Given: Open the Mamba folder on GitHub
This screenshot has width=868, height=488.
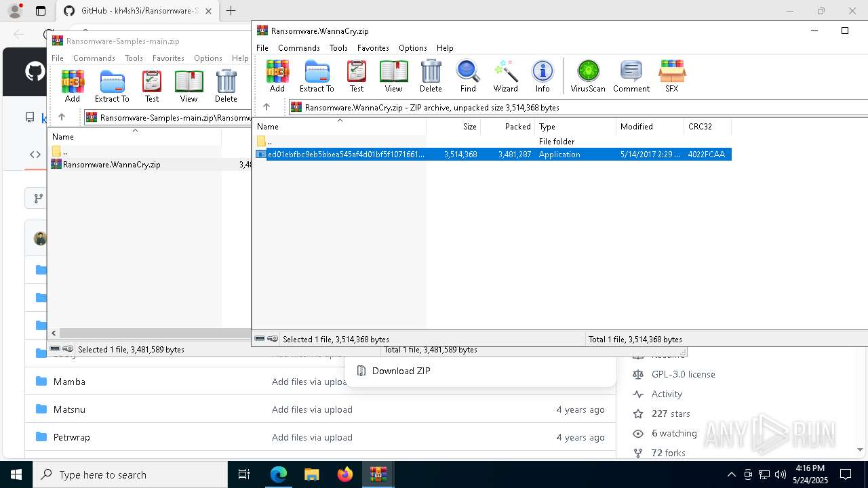Looking at the screenshot, I should click(x=69, y=382).
